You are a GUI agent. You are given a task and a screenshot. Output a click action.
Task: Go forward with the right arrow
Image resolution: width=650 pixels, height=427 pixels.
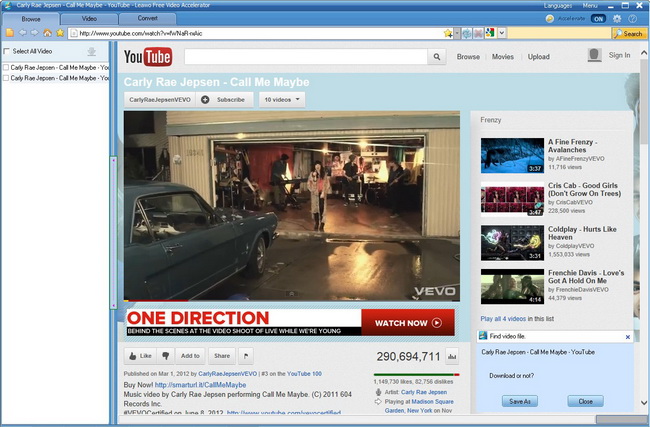(x=35, y=33)
